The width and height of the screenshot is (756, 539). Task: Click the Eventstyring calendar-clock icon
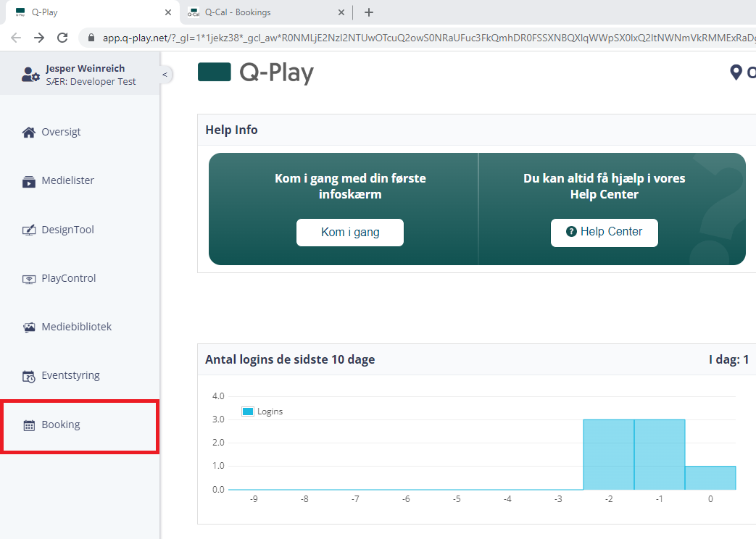tap(29, 377)
